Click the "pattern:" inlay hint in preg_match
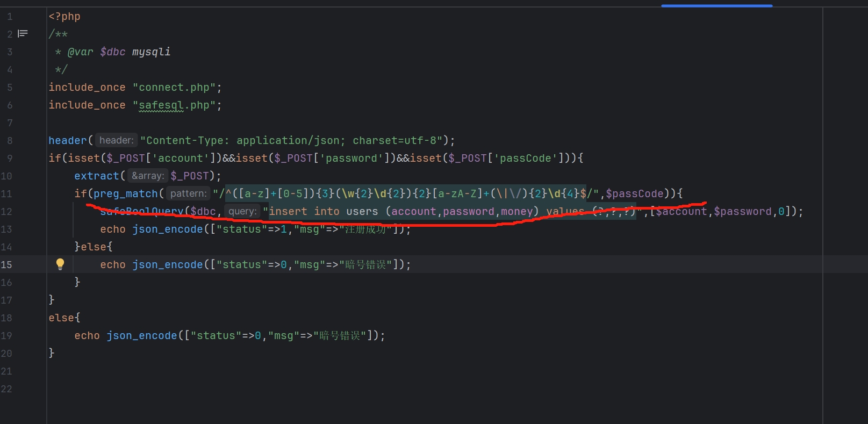 [x=188, y=193]
